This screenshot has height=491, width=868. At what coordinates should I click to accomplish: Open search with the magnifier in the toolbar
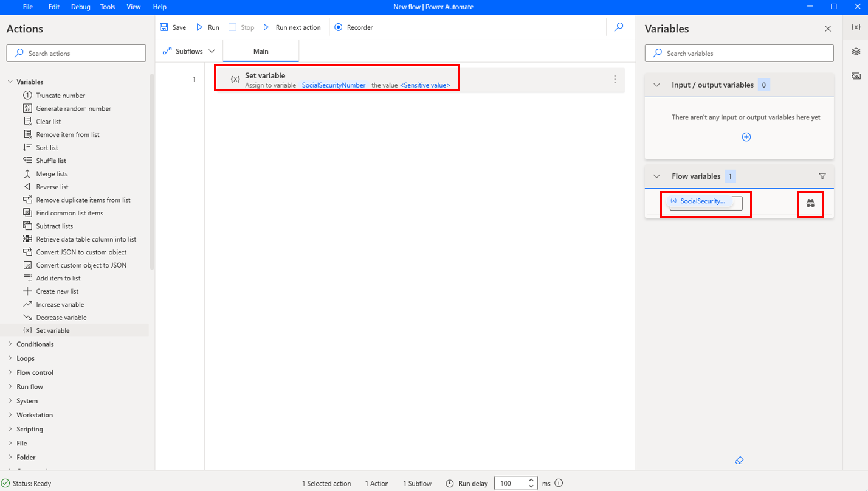point(619,27)
